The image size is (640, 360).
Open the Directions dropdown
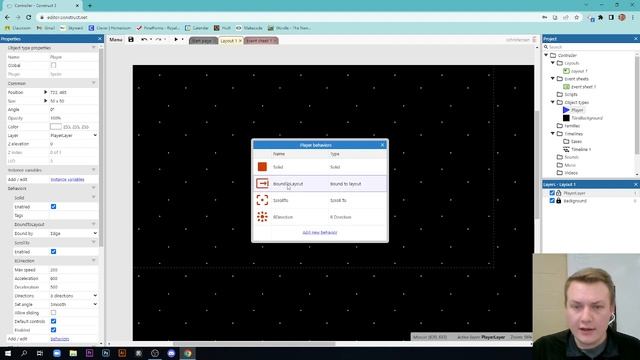[73, 296]
